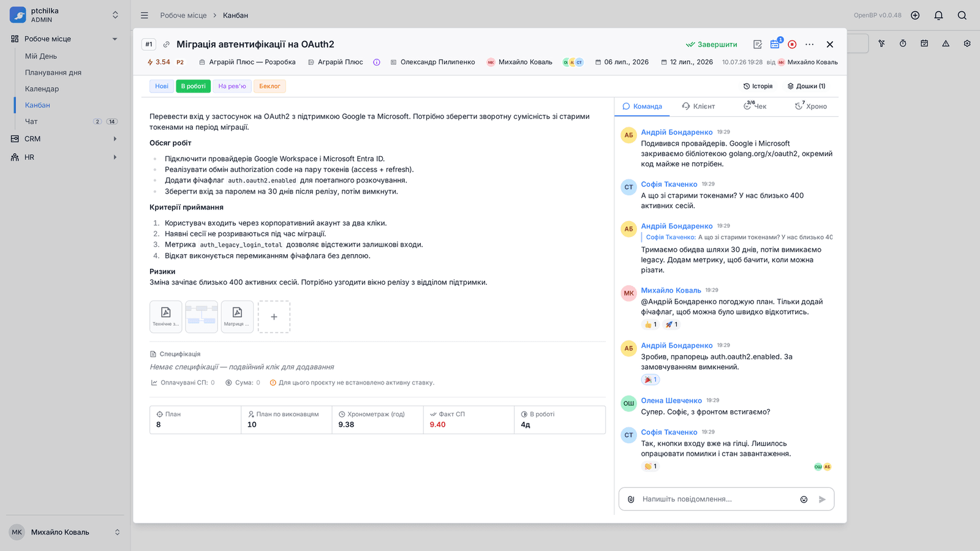
Task: Click the attachment paperclip in message box
Action: tap(631, 499)
